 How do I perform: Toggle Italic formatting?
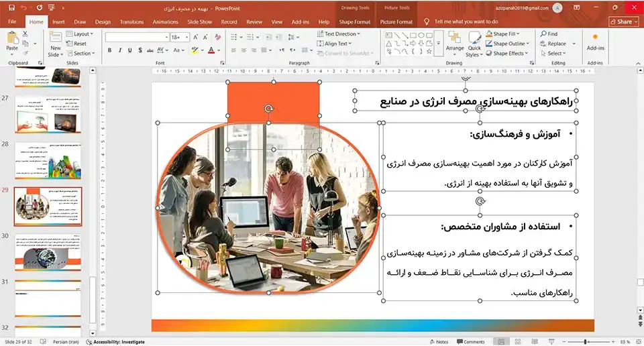click(x=120, y=50)
